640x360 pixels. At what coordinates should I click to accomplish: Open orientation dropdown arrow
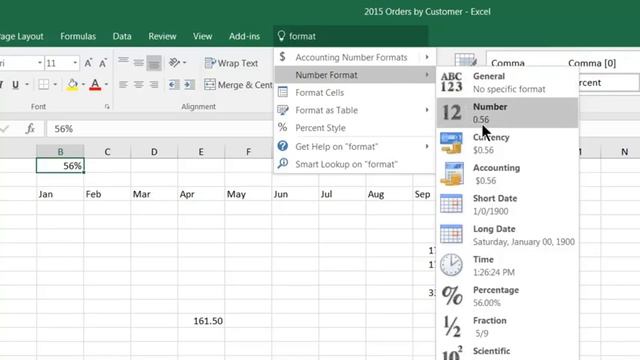pos(185,62)
